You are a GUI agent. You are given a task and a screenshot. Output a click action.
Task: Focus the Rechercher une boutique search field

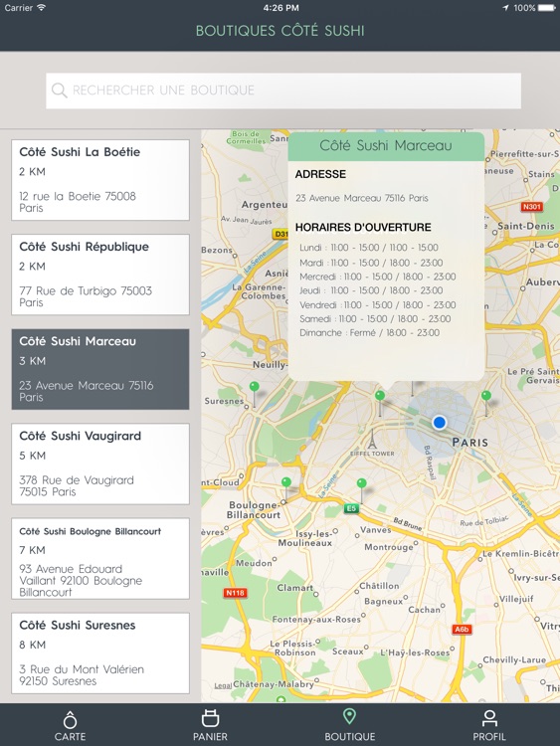[283, 91]
